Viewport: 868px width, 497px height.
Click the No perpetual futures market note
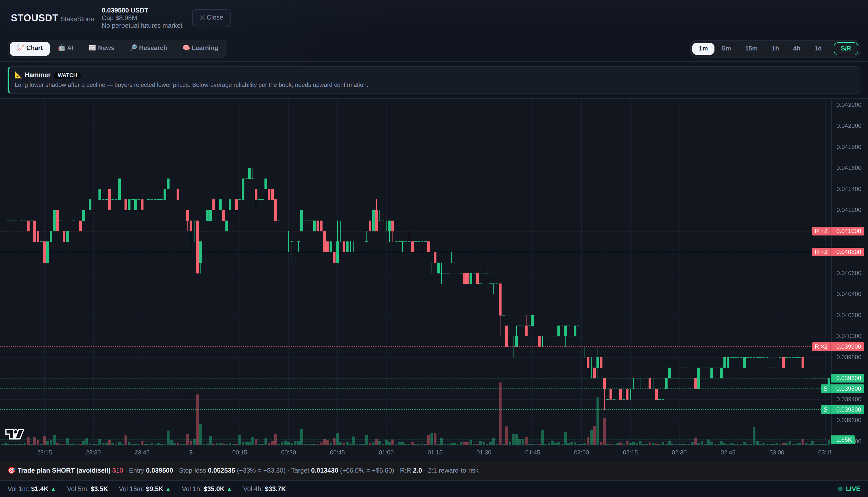pos(142,26)
